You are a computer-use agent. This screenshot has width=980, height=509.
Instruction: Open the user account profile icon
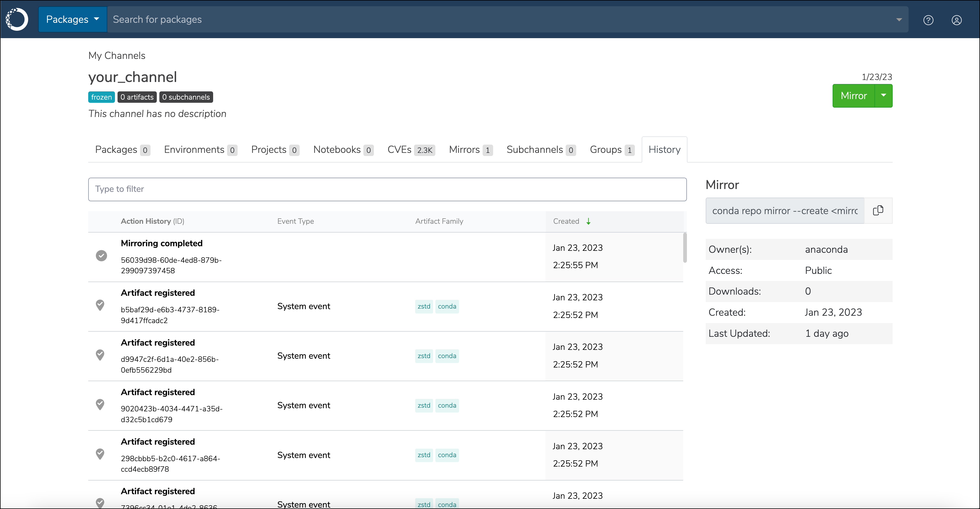956,20
